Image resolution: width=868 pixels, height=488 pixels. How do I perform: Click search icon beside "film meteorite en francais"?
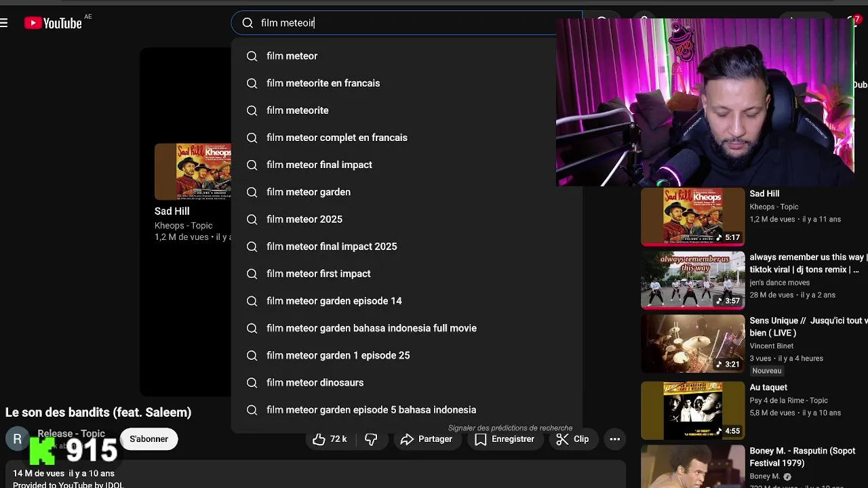[x=252, y=83]
